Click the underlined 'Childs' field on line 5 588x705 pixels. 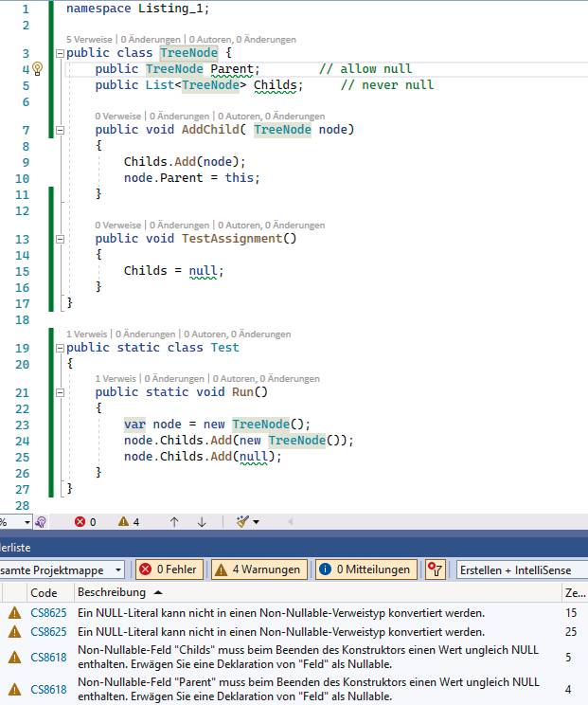275,85
